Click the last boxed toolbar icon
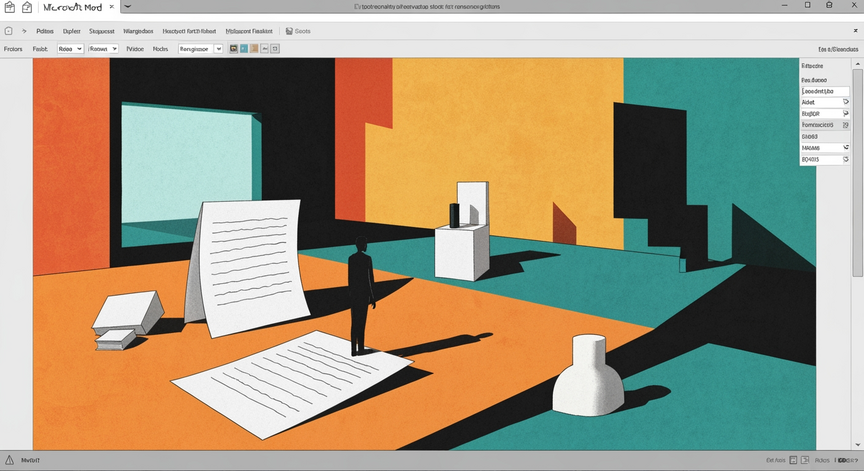 tap(275, 49)
